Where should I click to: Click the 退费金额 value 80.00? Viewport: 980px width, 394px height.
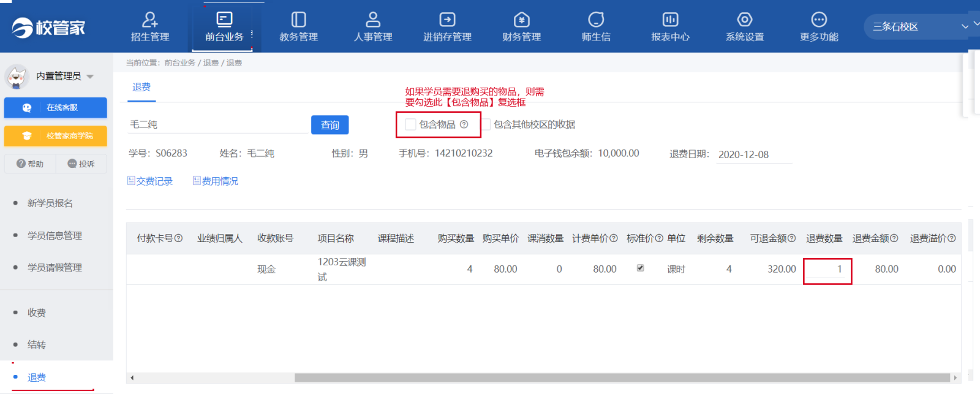[886, 269]
